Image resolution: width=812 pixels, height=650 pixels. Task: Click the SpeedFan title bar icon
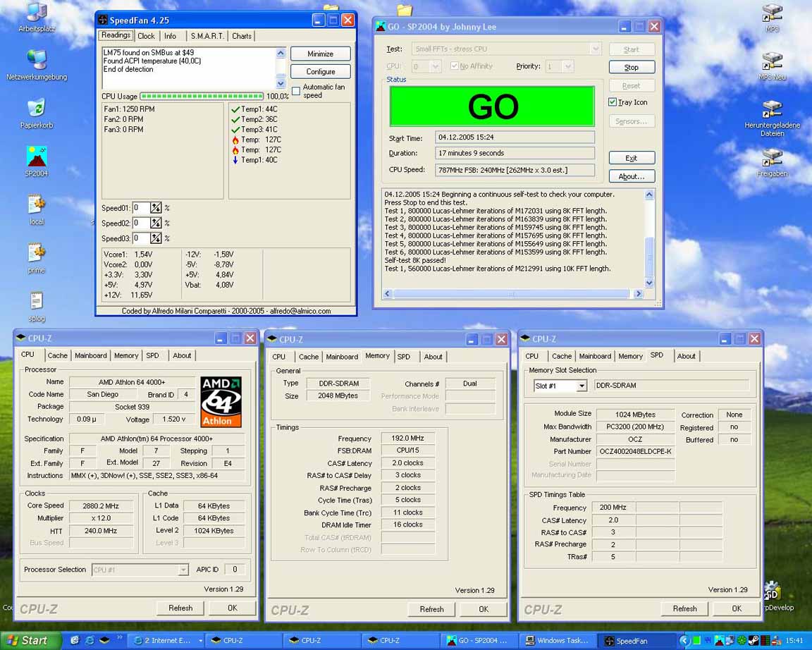click(x=103, y=20)
